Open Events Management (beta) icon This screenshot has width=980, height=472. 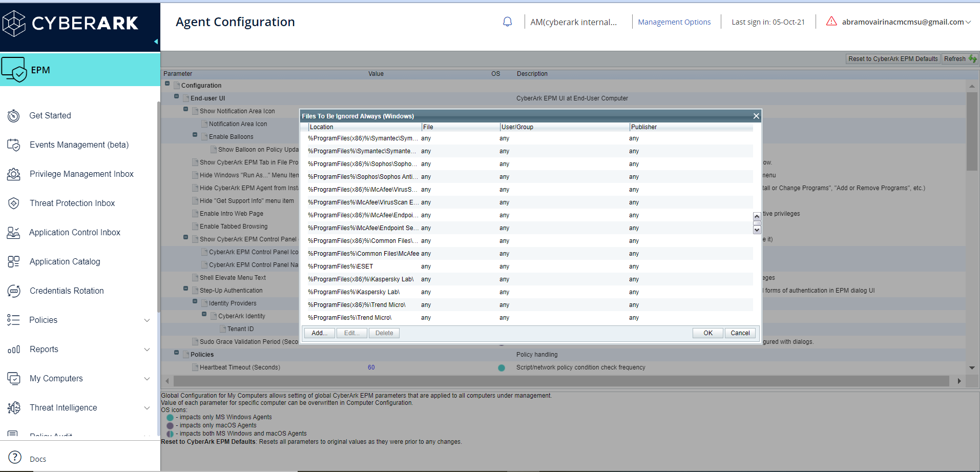tap(14, 145)
